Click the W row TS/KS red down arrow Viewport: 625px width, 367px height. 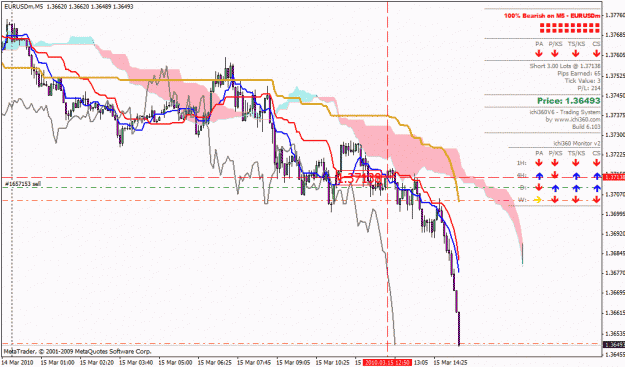(x=576, y=200)
